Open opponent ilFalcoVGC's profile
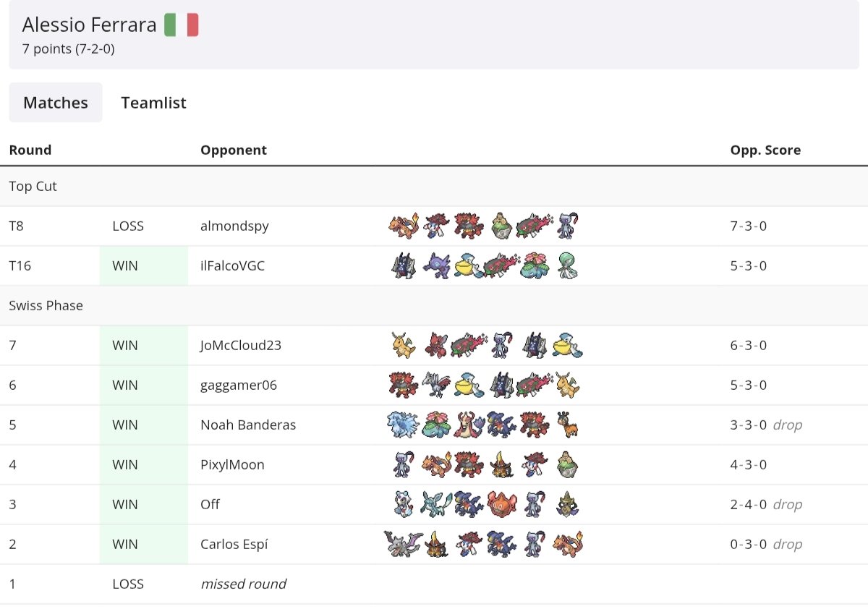 (232, 266)
